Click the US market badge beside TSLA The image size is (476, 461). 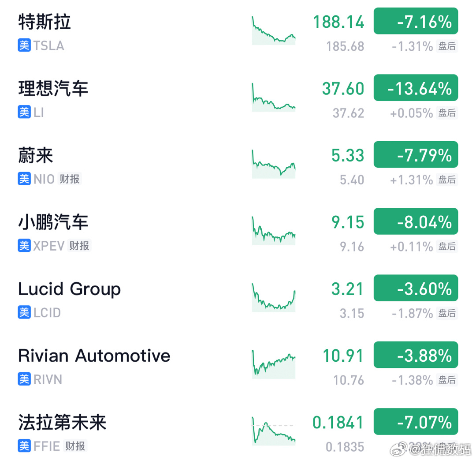pos(24,45)
